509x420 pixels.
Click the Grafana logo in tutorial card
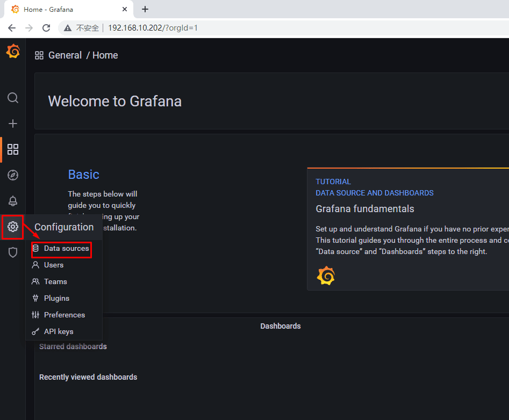[x=326, y=276]
